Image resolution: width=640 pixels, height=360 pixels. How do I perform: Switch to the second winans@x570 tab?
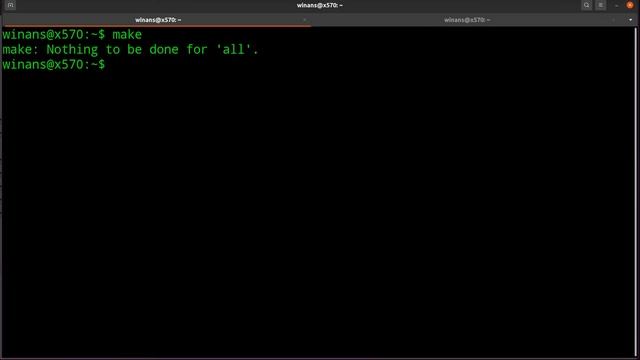coord(467,20)
